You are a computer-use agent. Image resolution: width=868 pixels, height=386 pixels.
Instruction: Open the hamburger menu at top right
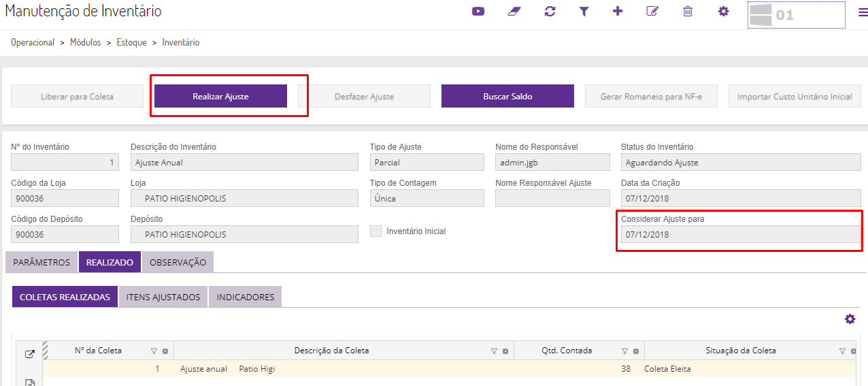863,12
